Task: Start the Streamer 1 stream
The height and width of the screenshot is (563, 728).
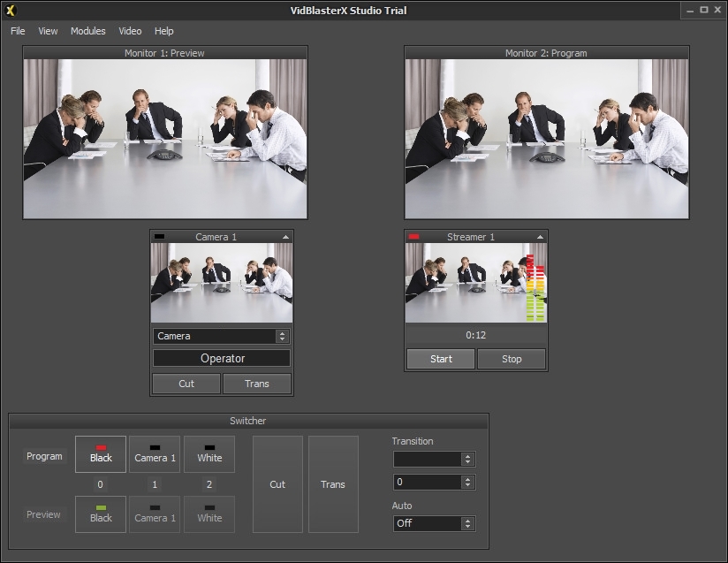Action: click(441, 359)
